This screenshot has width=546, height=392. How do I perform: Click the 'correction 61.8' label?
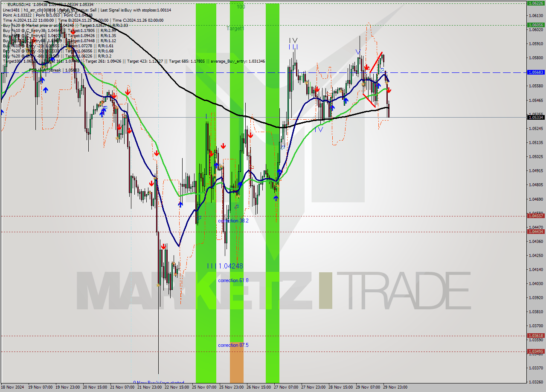tap(233, 280)
